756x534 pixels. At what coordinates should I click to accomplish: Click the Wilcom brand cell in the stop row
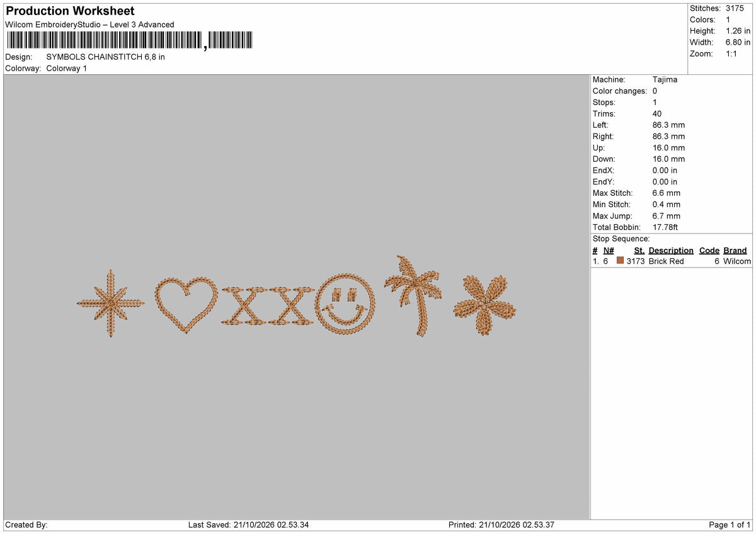click(x=737, y=261)
